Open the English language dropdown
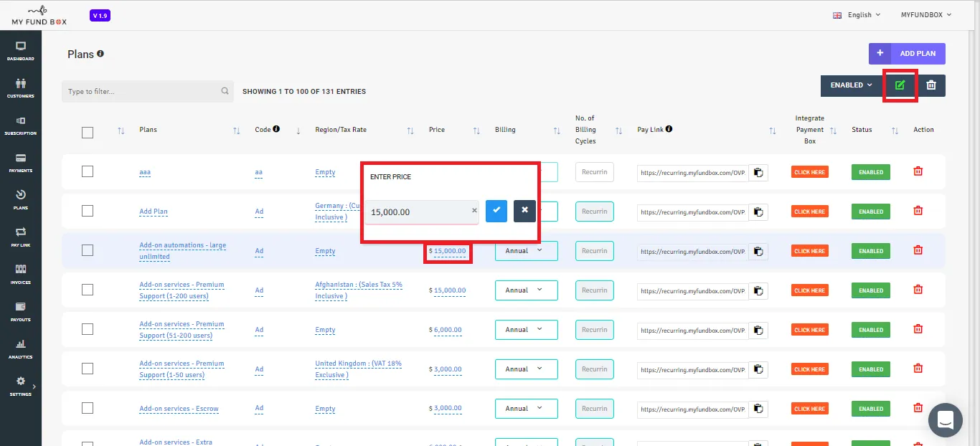 pos(856,15)
